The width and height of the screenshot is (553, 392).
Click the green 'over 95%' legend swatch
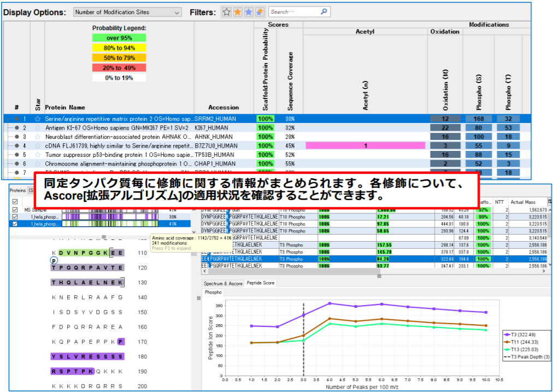[119, 38]
